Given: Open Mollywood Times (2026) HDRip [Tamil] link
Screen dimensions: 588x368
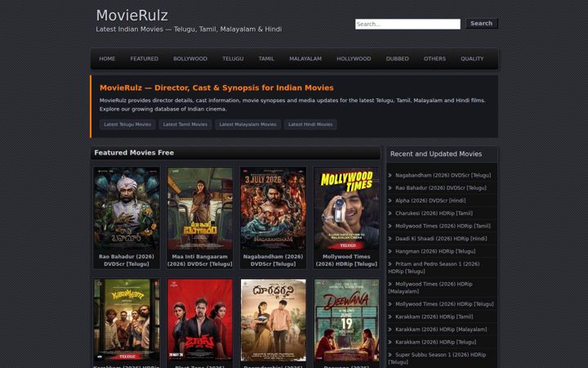Looking at the screenshot, I should tap(443, 226).
